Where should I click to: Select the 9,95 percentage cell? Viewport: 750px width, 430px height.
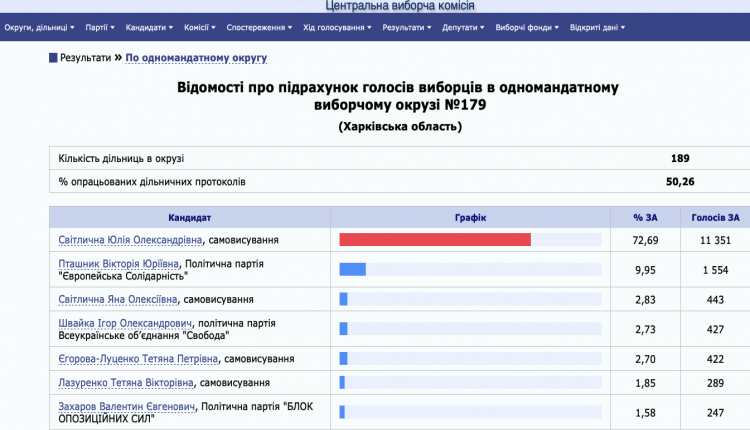click(x=645, y=270)
